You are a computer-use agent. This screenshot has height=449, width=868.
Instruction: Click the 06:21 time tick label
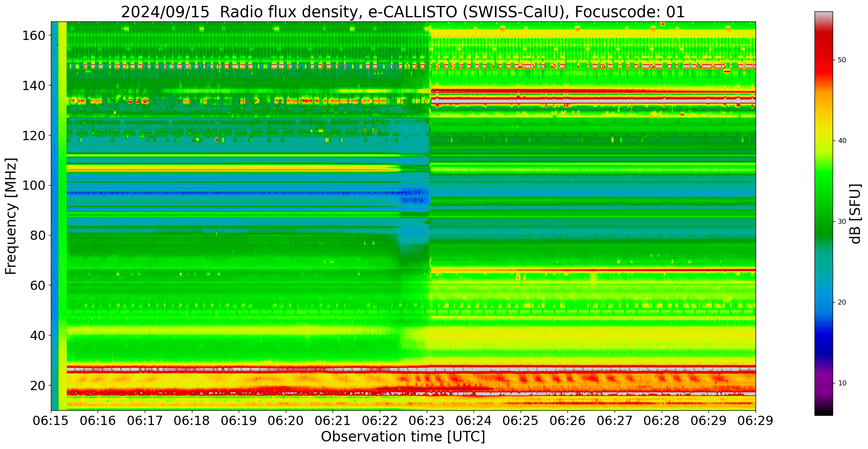[333, 420]
